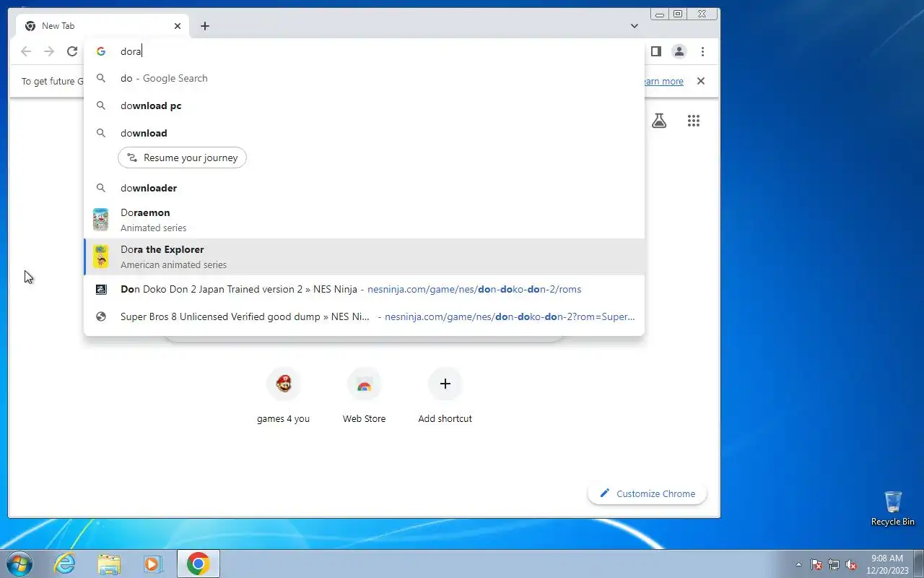Open the Web Store shortcut

click(x=364, y=395)
